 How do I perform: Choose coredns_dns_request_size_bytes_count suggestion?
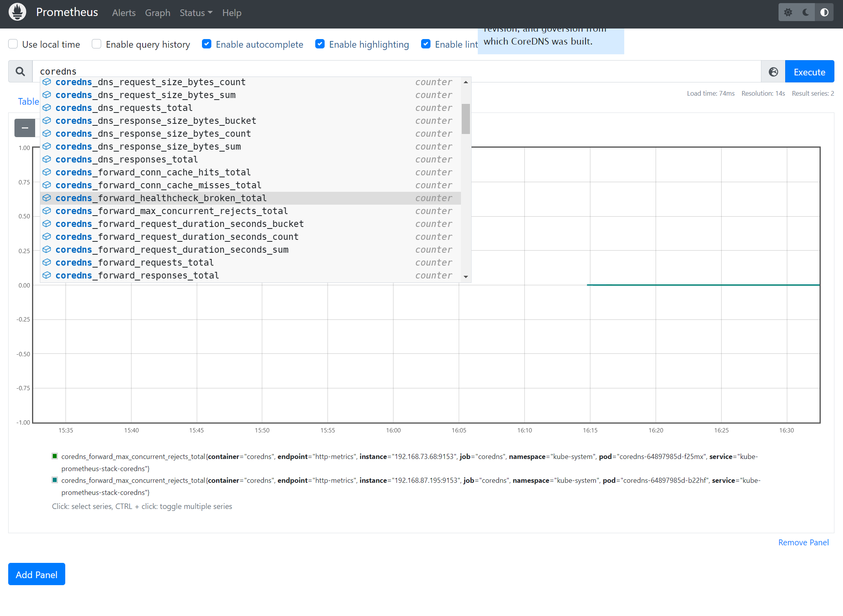[x=250, y=82]
